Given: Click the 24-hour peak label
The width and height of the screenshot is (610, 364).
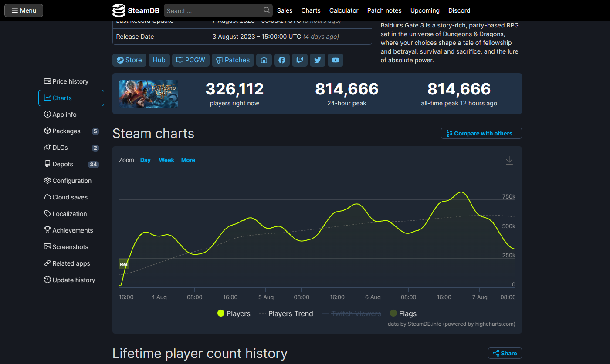Looking at the screenshot, I should 347,104.
